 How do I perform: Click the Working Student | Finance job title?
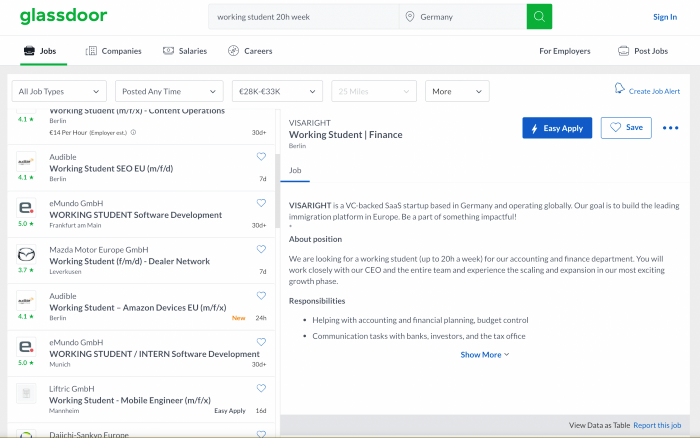point(346,135)
